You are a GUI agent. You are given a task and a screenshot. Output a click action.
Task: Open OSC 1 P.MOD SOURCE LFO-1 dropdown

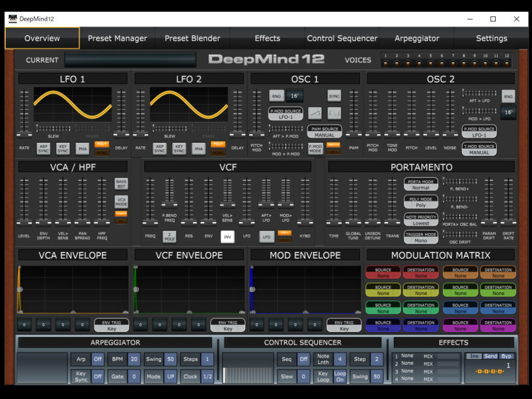point(286,114)
